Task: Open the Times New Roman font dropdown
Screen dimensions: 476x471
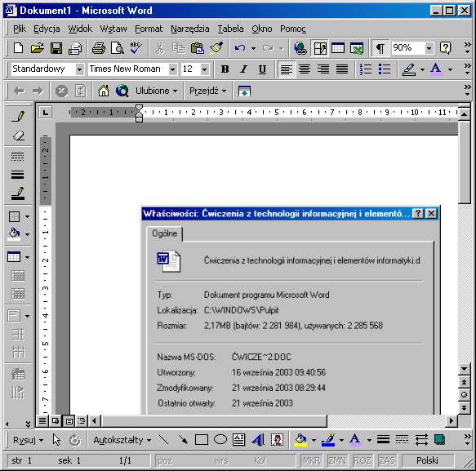Action: (173, 69)
